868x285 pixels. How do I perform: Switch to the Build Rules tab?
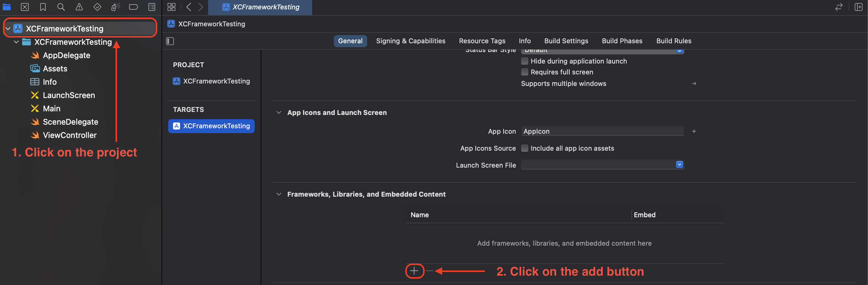674,41
